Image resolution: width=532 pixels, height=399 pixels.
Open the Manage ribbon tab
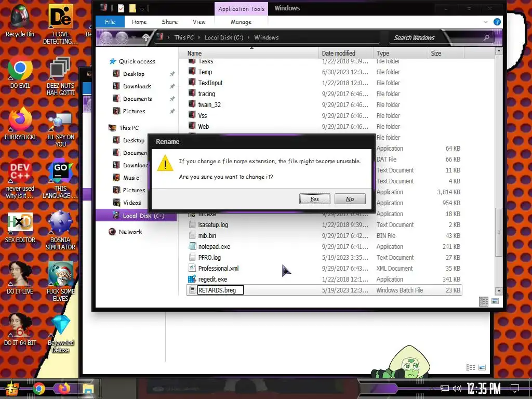(241, 22)
